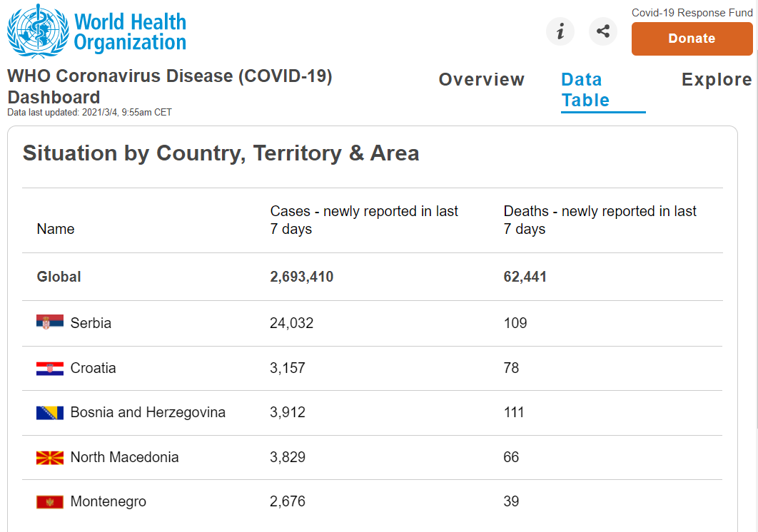Click Global cases value 2,693,410

(x=302, y=277)
